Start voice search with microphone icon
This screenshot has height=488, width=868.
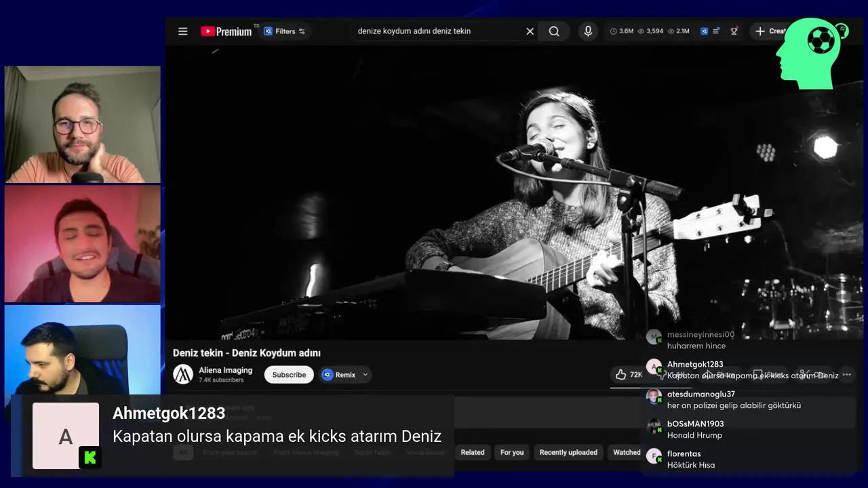(588, 31)
